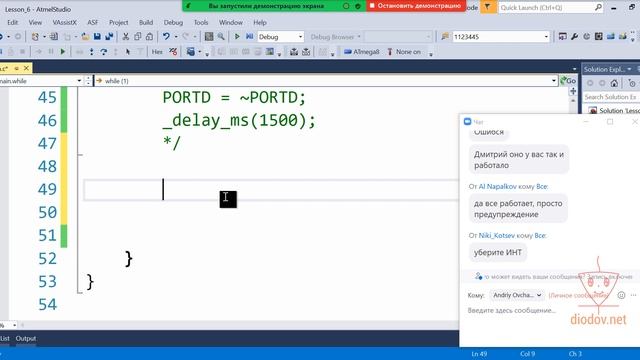640x360 pixels.
Task: Open the editor tab list dropdown arrow
Action: point(575,69)
